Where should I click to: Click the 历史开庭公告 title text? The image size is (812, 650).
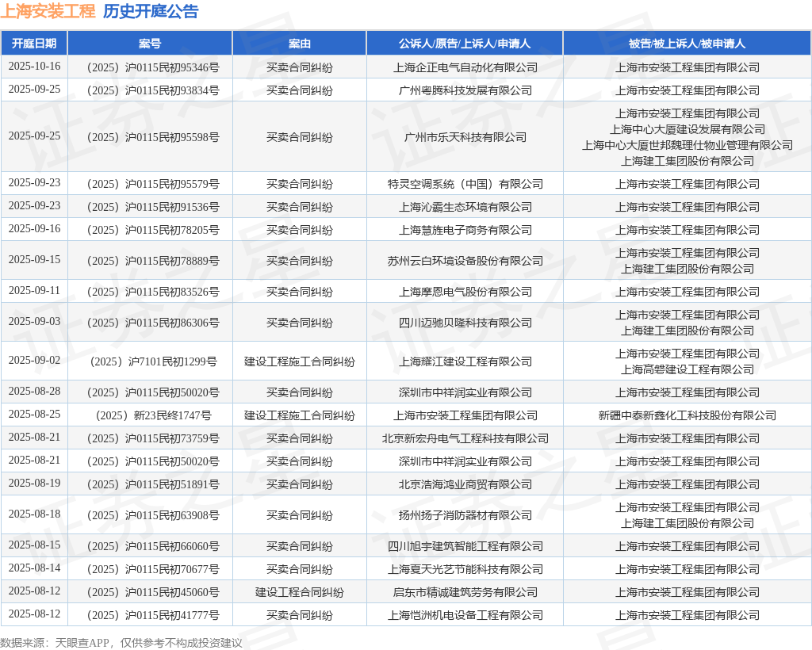click(x=151, y=11)
